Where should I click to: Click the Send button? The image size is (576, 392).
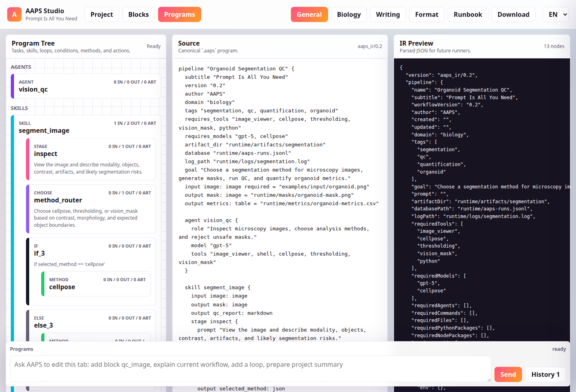point(508,374)
